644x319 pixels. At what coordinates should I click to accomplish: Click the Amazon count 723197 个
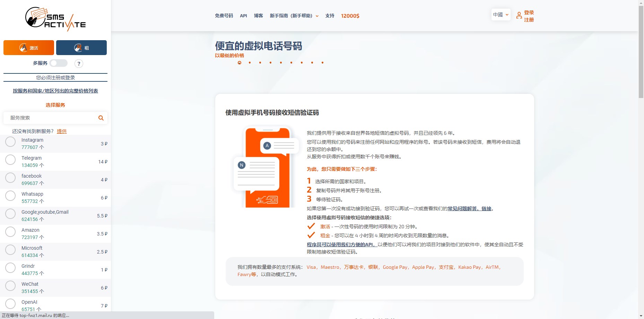[x=33, y=237]
